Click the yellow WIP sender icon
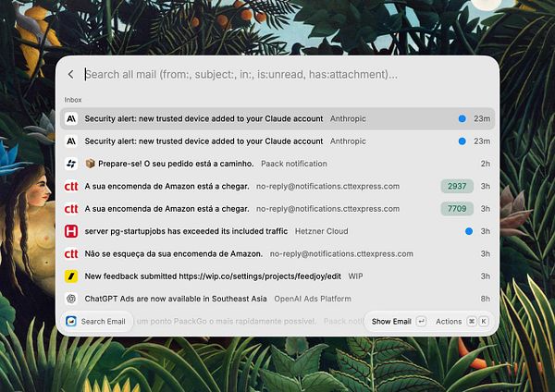 [x=71, y=276]
